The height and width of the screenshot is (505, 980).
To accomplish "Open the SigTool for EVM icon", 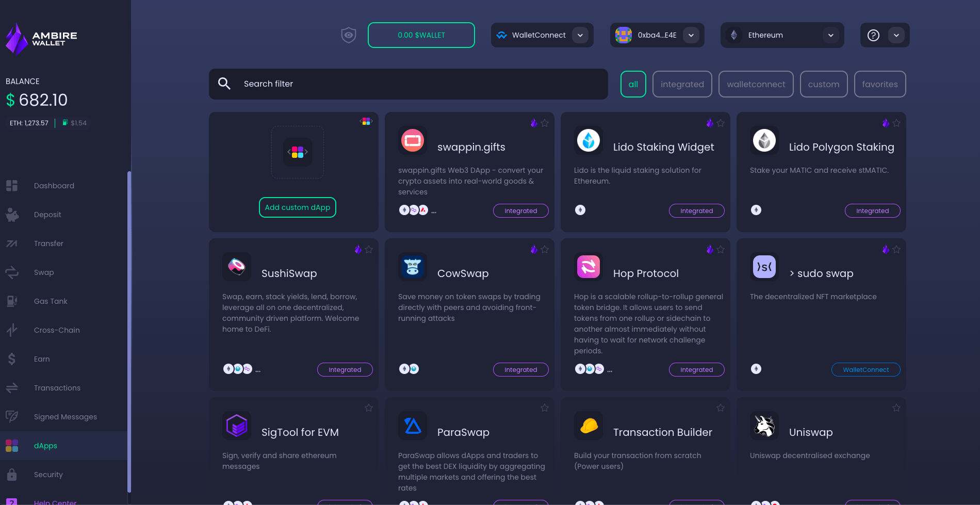I will coord(237,426).
